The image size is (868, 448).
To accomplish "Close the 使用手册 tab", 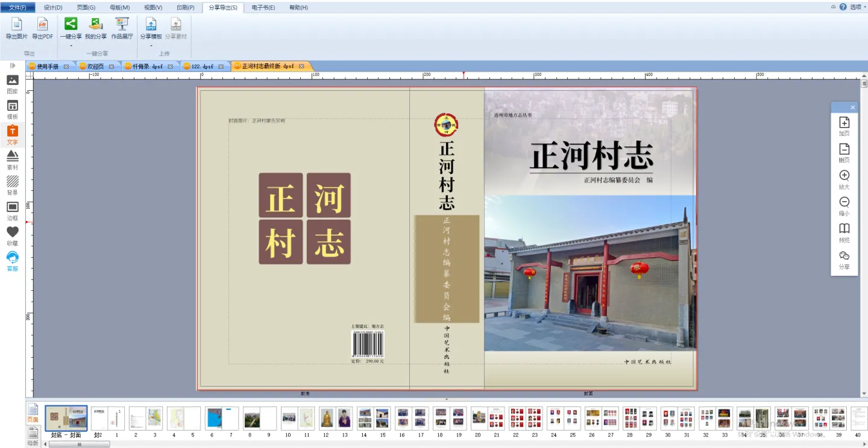I will tap(66, 66).
